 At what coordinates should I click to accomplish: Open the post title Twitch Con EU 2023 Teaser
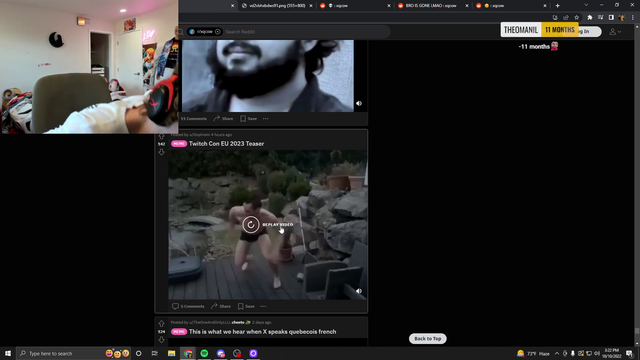click(x=226, y=144)
